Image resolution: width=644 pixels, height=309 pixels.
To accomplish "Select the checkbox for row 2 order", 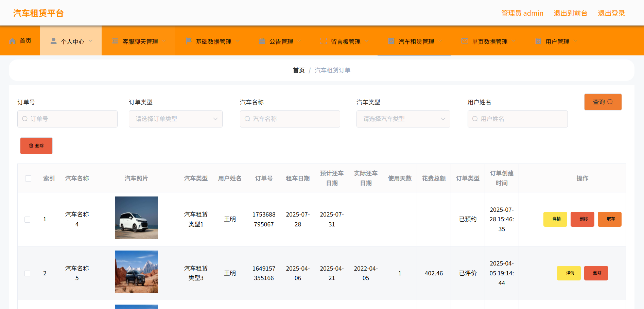I will (x=28, y=274).
